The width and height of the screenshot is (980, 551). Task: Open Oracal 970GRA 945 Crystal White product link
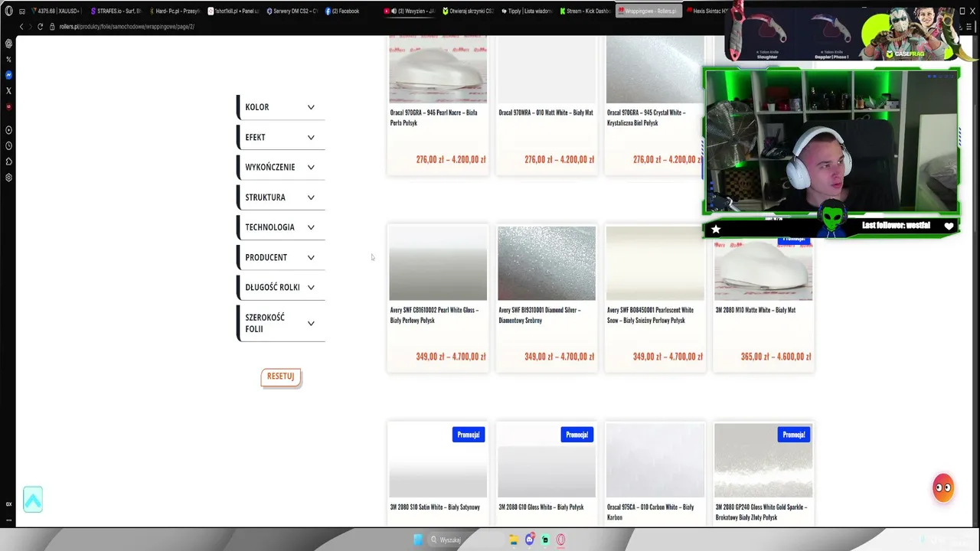646,118
